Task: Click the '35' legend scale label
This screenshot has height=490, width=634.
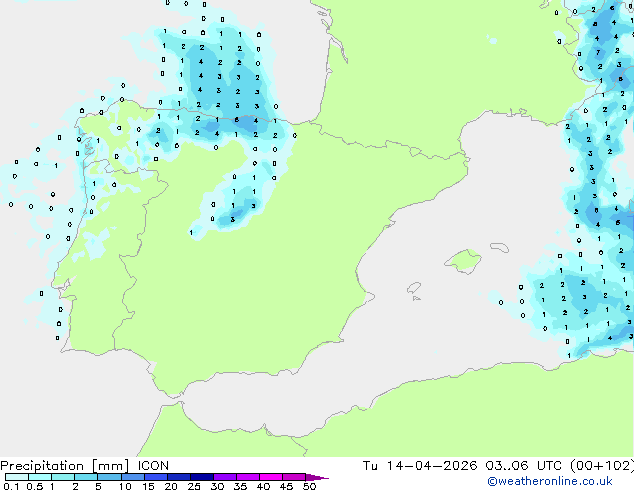Action: click(x=240, y=486)
